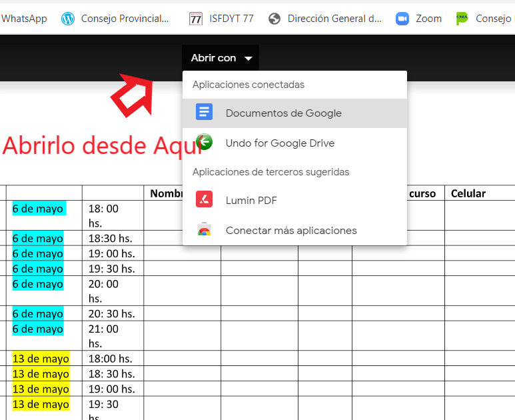
Task: Open the WhatsApp bookmark
Action: [24, 19]
